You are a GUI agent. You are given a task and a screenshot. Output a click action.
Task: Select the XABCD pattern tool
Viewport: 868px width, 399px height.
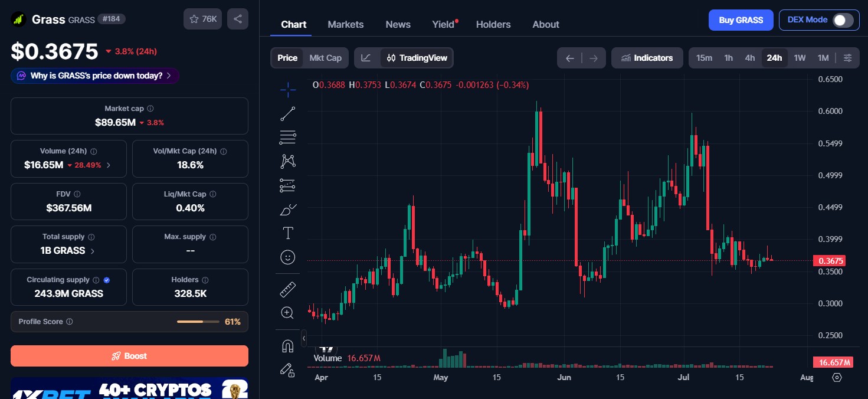288,161
